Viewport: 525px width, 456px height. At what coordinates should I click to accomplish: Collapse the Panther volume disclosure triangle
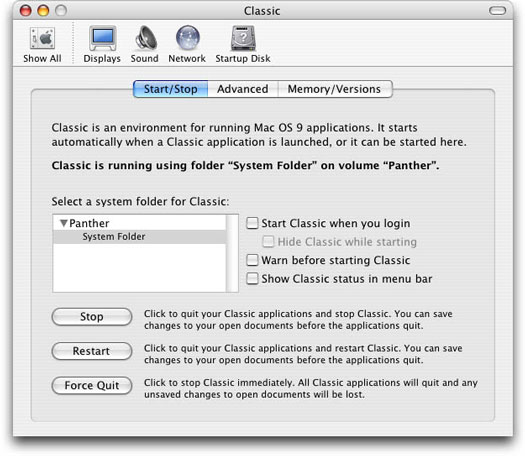(64, 223)
